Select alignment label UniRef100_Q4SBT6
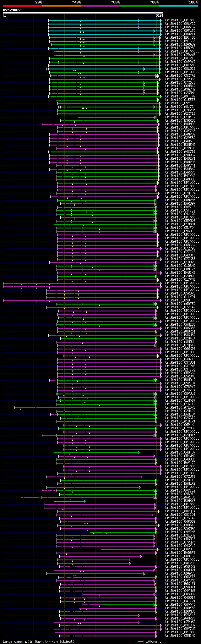 pos(180,255)
